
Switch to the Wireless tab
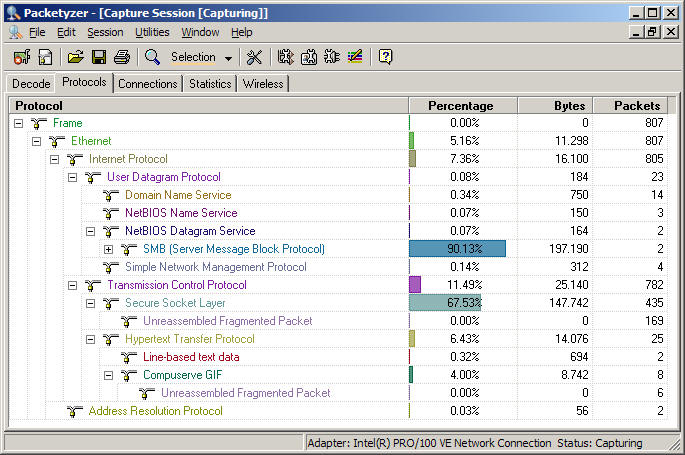[263, 83]
